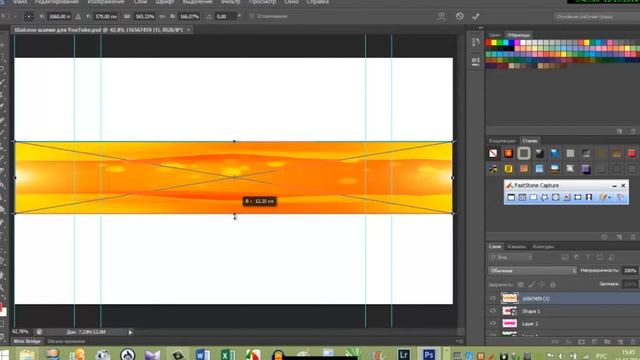
Task: Toggle the pixel layers filter icon
Action: tap(565, 258)
